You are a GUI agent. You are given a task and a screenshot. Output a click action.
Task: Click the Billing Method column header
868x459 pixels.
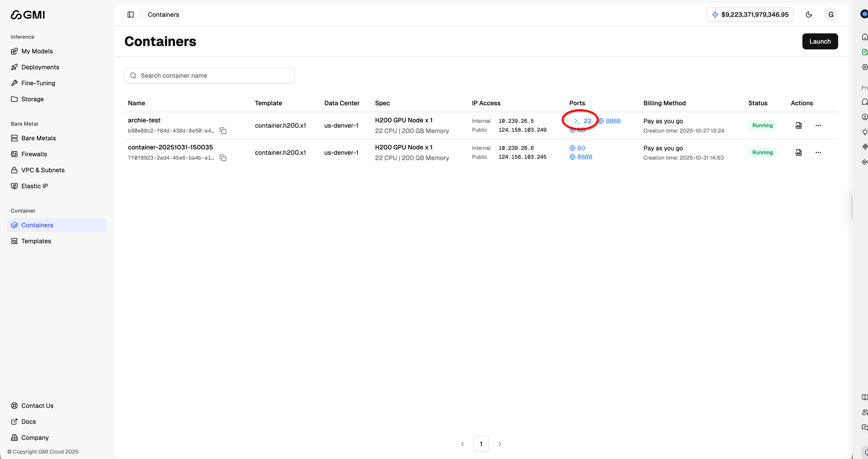pyautogui.click(x=664, y=103)
